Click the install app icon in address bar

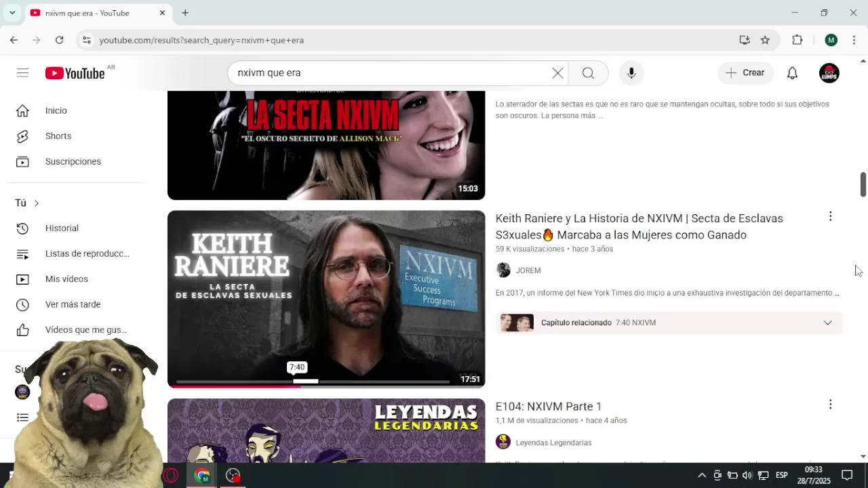745,40
